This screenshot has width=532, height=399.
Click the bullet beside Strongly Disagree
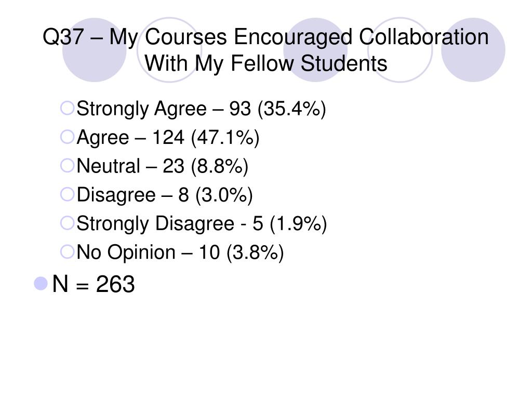[x=67, y=223]
